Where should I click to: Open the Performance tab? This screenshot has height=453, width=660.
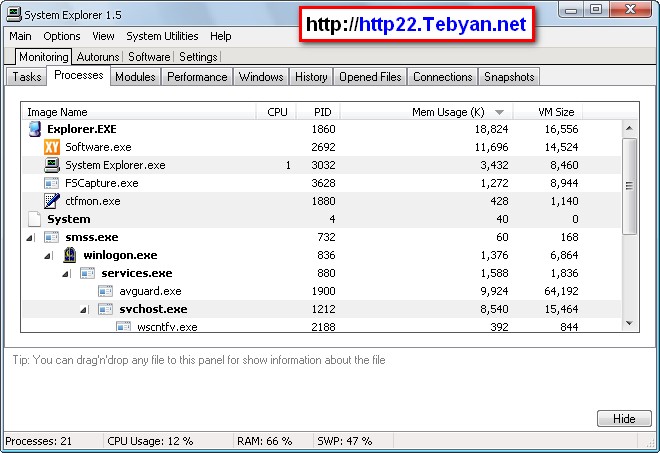(197, 77)
